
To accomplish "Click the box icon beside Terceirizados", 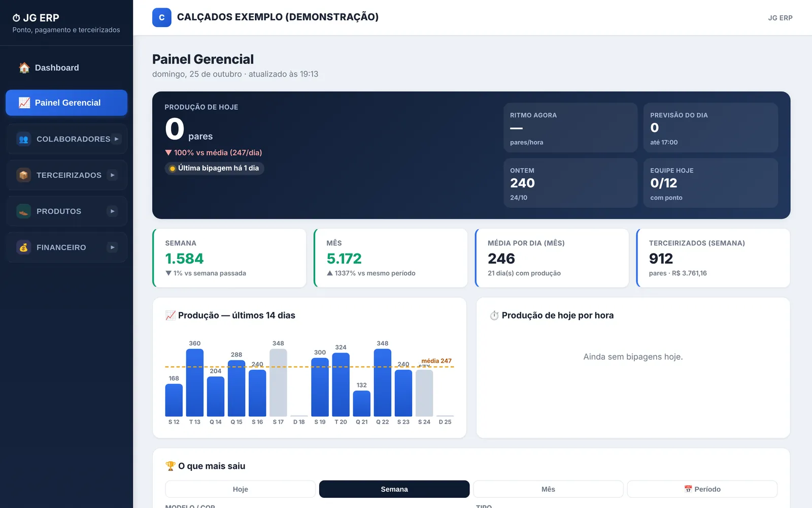I will (x=23, y=175).
